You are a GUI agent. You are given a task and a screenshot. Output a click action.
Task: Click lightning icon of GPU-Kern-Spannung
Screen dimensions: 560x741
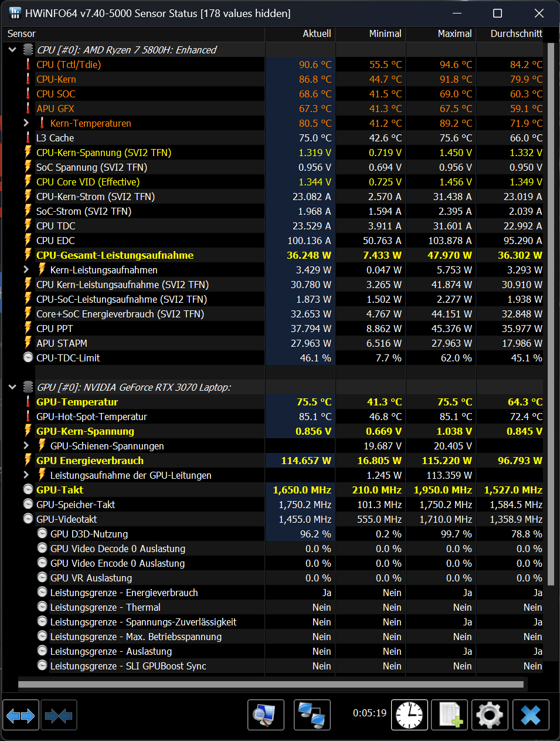point(28,431)
